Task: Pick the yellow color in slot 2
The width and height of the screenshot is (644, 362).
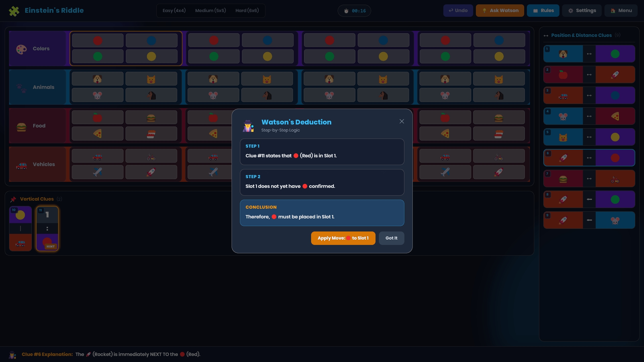Action: 267,56
